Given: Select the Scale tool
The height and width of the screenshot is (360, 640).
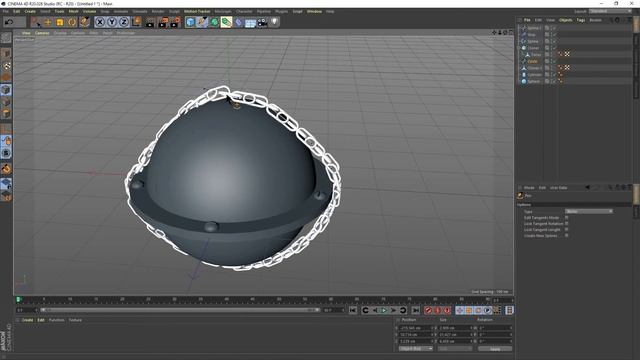Looking at the screenshot, I should pos(60,22).
